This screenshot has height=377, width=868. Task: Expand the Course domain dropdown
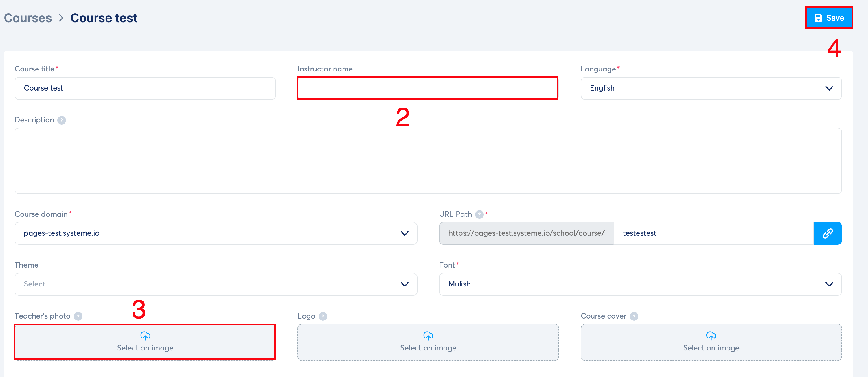point(216,233)
